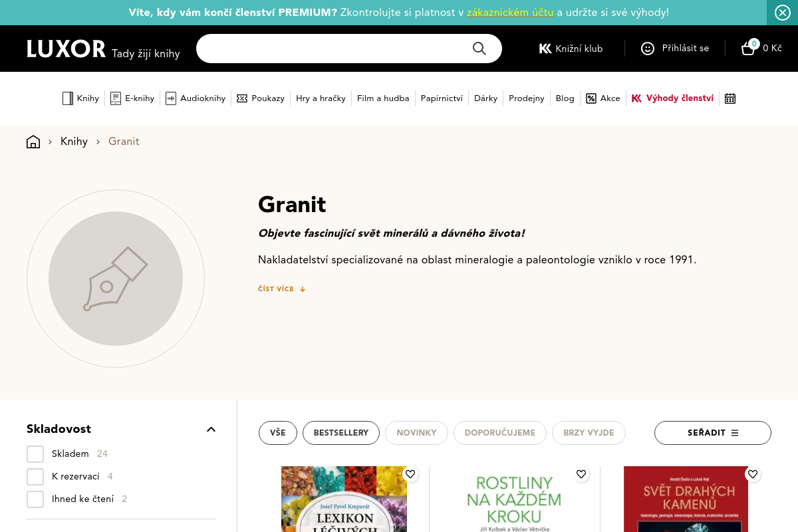
Task: Open the zákaznickém účtu link
Action: point(510,13)
